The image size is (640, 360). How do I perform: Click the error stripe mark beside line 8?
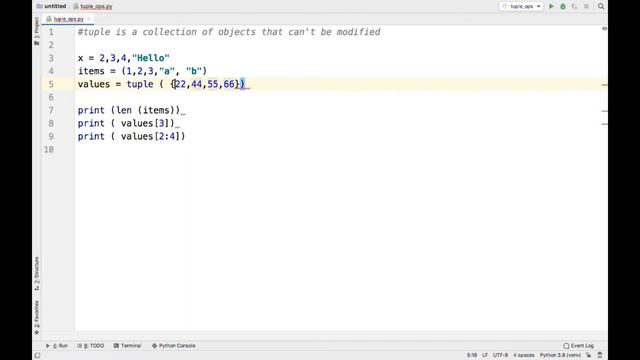(x=604, y=124)
